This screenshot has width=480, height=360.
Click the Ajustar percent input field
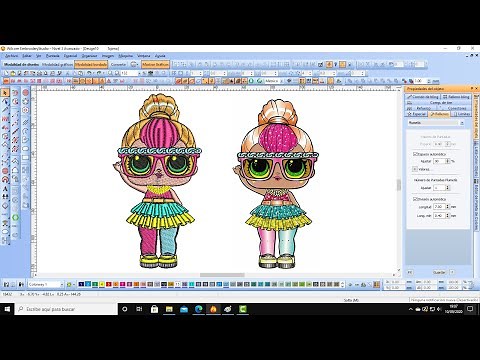pyautogui.click(x=439, y=161)
